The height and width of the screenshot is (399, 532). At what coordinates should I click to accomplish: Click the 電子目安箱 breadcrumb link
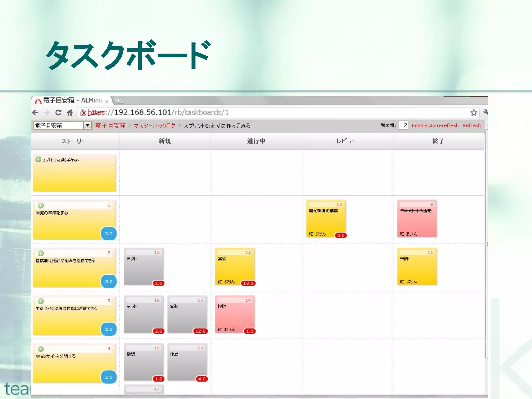click(x=110, y=126)
